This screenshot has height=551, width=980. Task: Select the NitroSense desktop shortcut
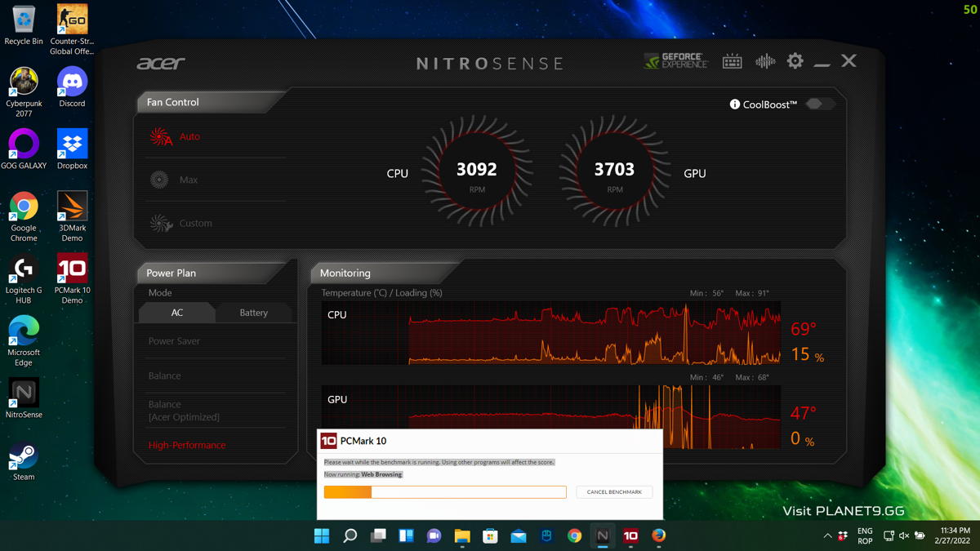click(x=24, y=398)
